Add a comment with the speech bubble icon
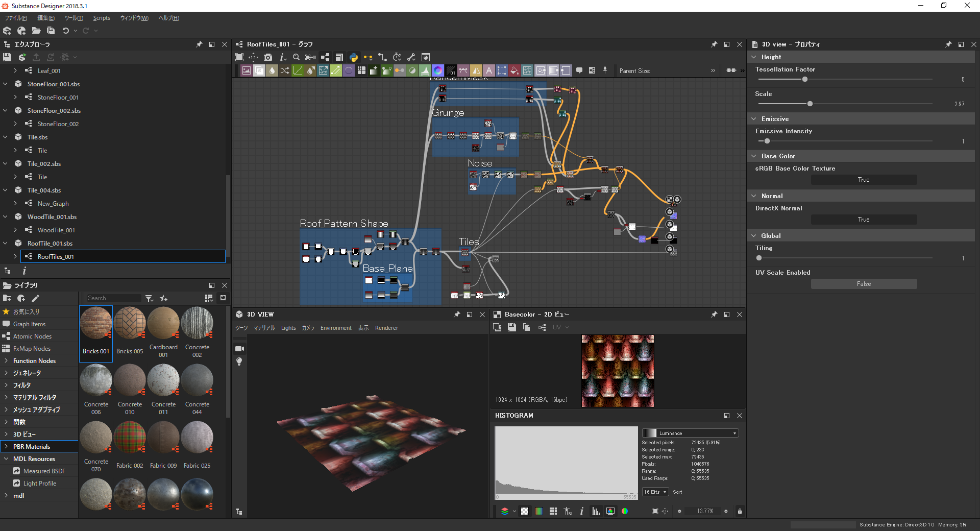The width and height of the screenshot is (980, 531). click(x=579, y=70)
